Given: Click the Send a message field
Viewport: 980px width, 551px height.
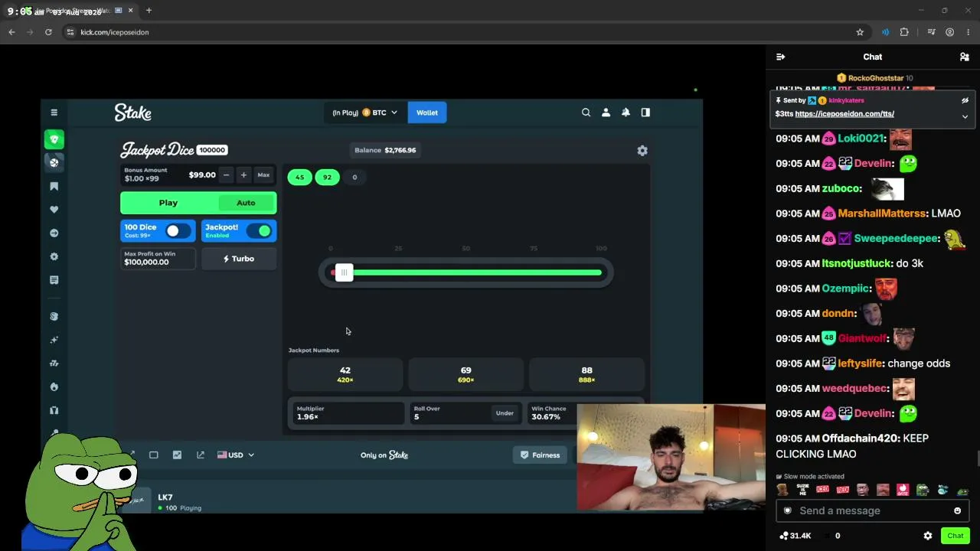Looking at the screenshot, I should (873, 510).
